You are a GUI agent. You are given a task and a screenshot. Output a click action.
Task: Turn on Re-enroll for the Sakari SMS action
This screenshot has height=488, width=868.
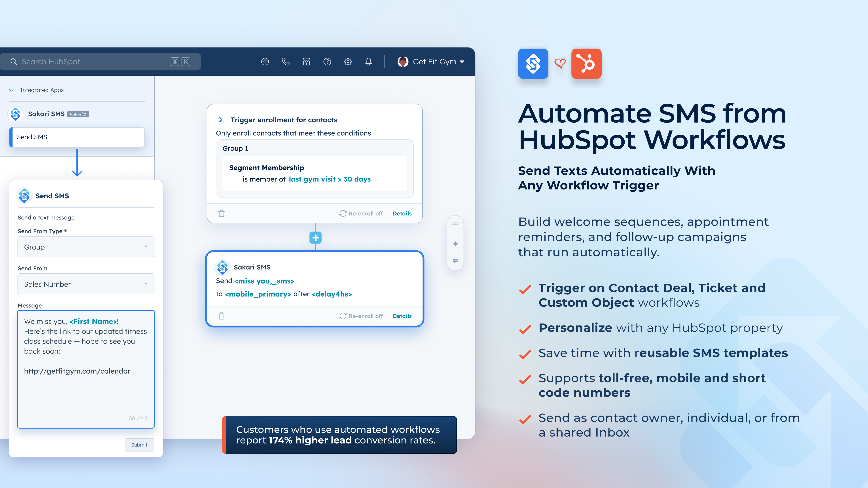(x=361, y=316)
